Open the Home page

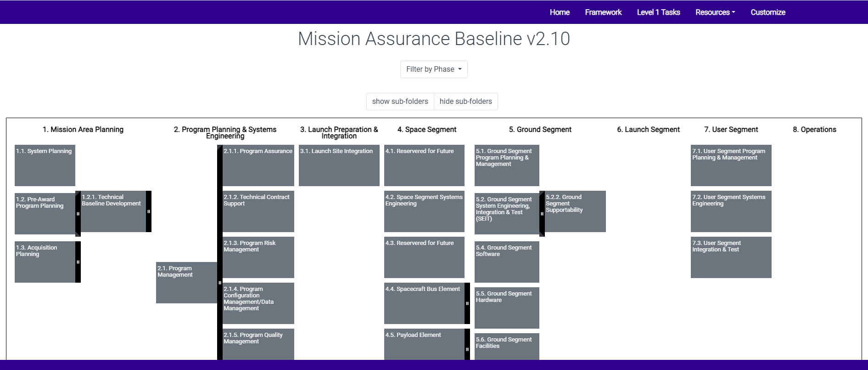(x=560, y=12)
